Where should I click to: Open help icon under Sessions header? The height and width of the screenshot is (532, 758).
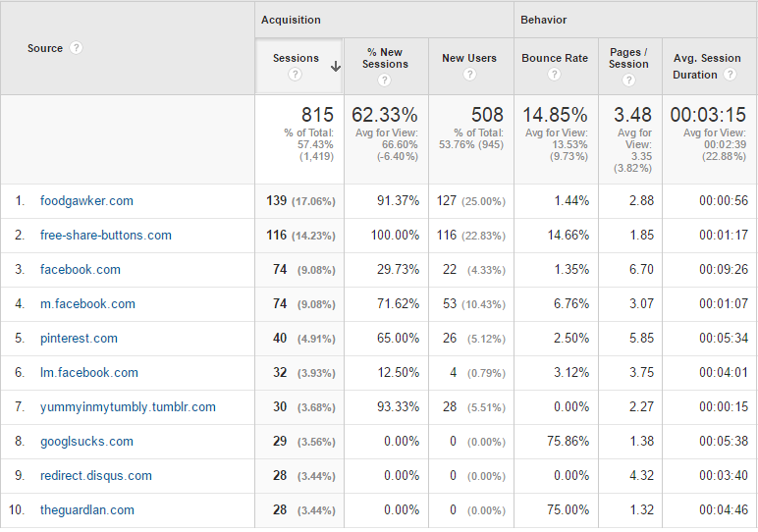(295, 75)
